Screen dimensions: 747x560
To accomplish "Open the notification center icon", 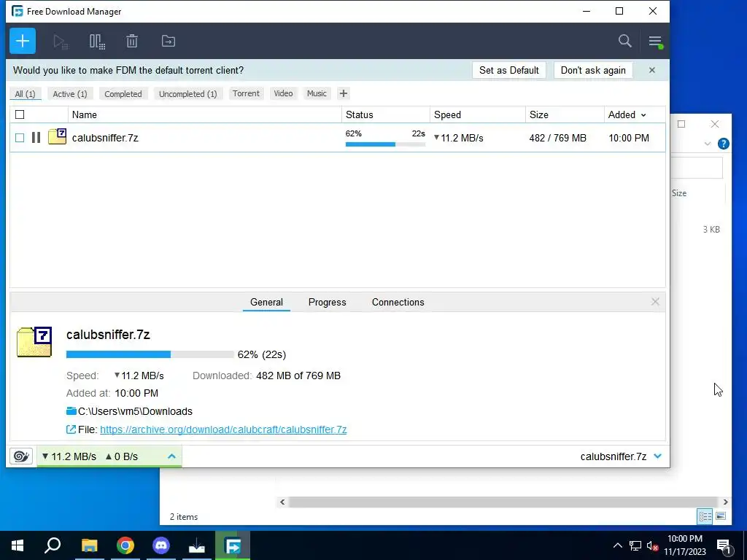I will [724, 545].
